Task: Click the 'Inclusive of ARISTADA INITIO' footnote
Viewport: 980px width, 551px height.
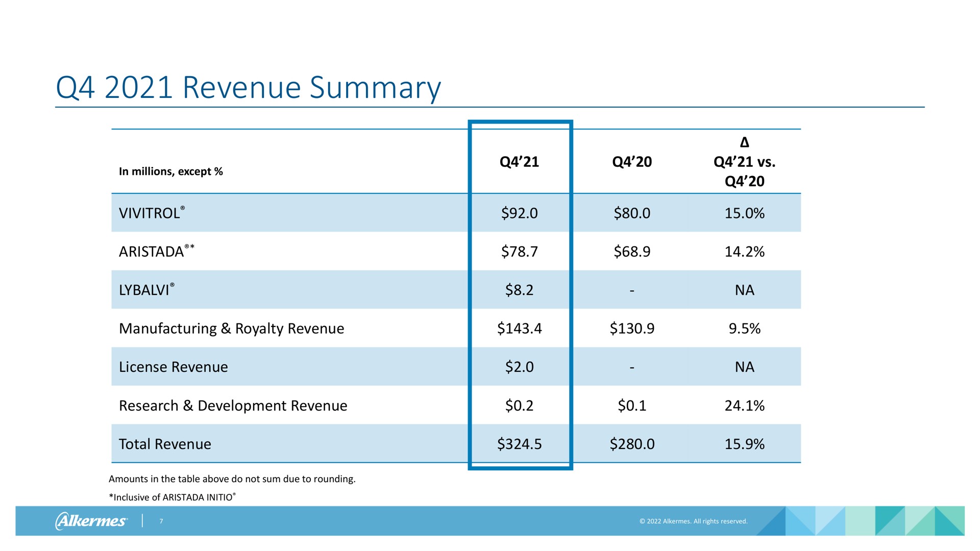Action: click(x=173, y=497)
